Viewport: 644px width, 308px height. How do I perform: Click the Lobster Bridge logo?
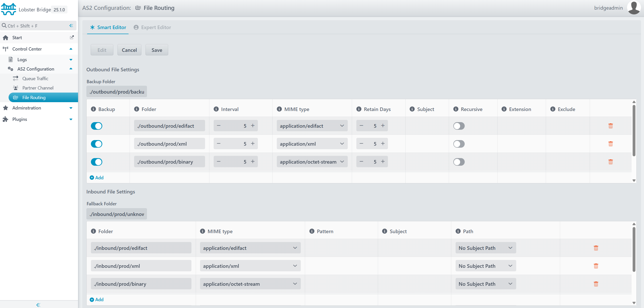9,9
